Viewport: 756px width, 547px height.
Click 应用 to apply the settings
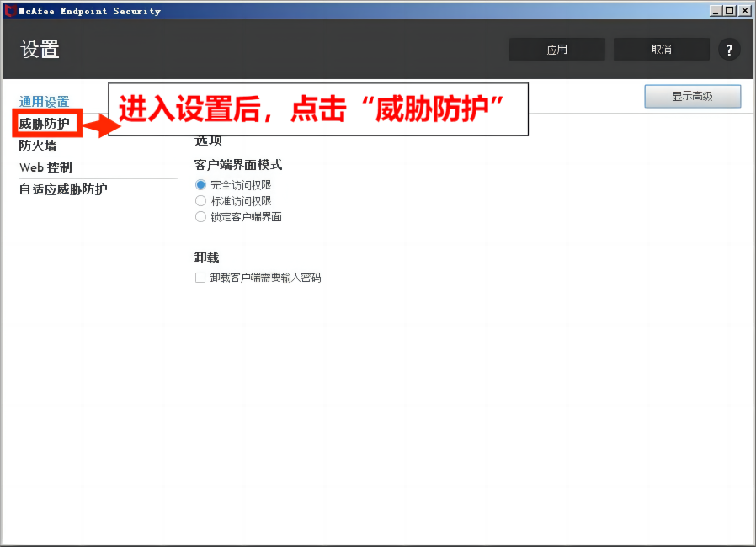point(556,49)
